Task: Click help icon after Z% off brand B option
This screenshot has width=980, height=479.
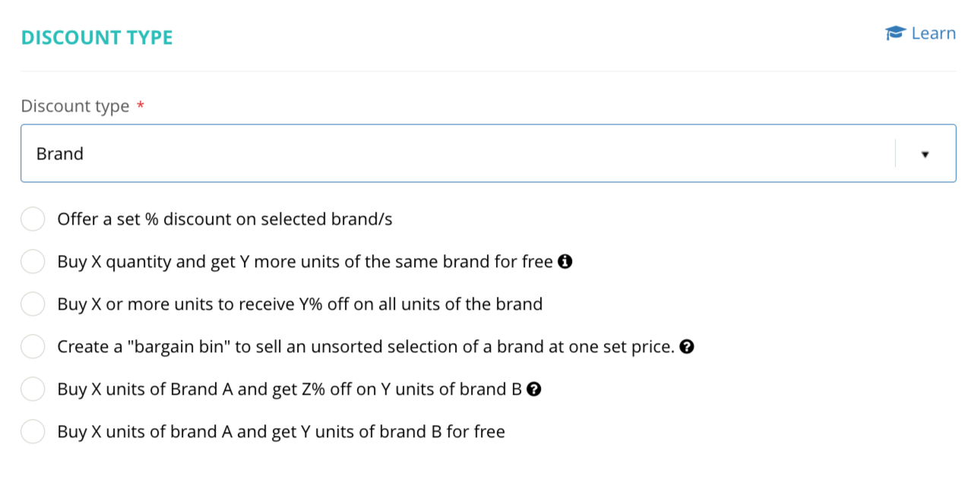Action: (533, 389)
